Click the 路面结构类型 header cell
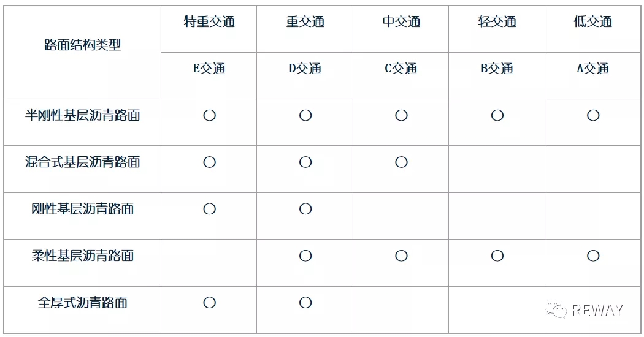Screen dimensions: 644x337 82,45
